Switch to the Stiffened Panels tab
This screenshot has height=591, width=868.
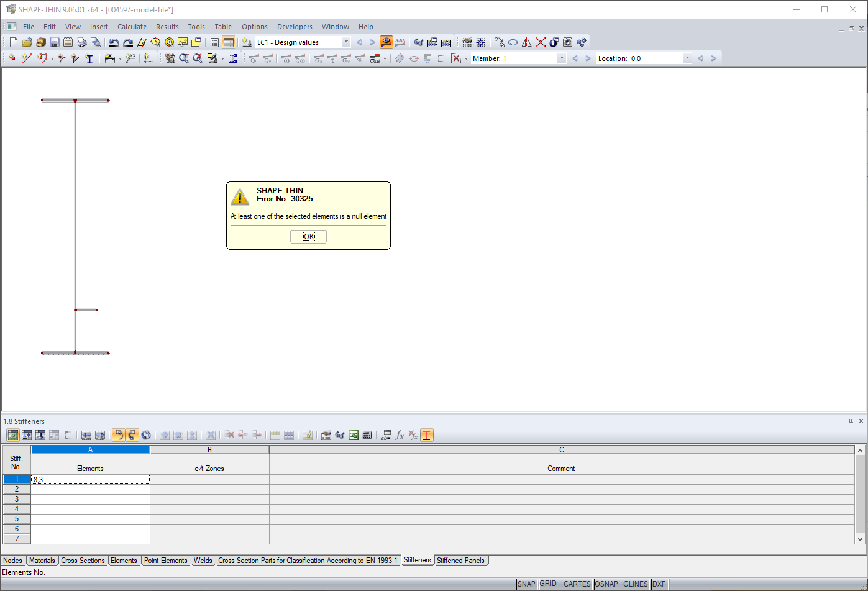[x=462, y=560]
